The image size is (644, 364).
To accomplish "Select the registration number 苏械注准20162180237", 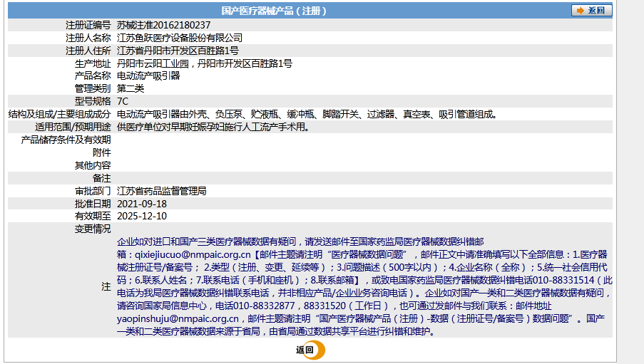I will pyautogui.click(x=163, y=26).
